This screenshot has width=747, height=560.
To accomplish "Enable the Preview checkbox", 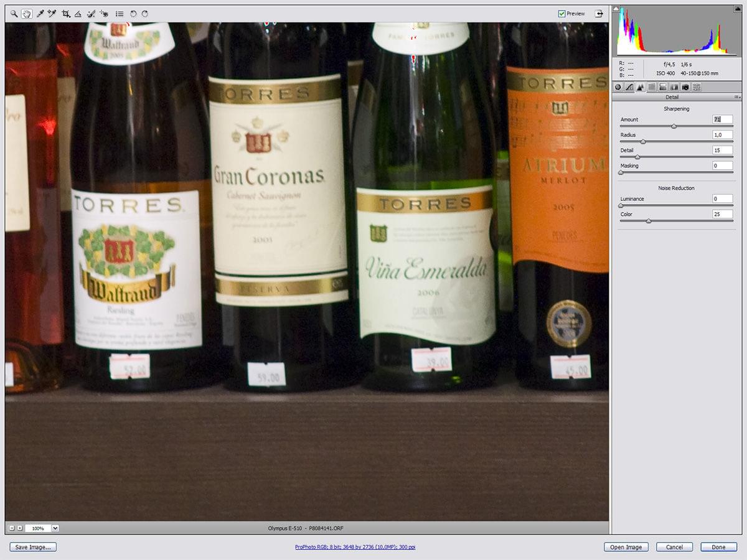I will click(x=561, y=13).
